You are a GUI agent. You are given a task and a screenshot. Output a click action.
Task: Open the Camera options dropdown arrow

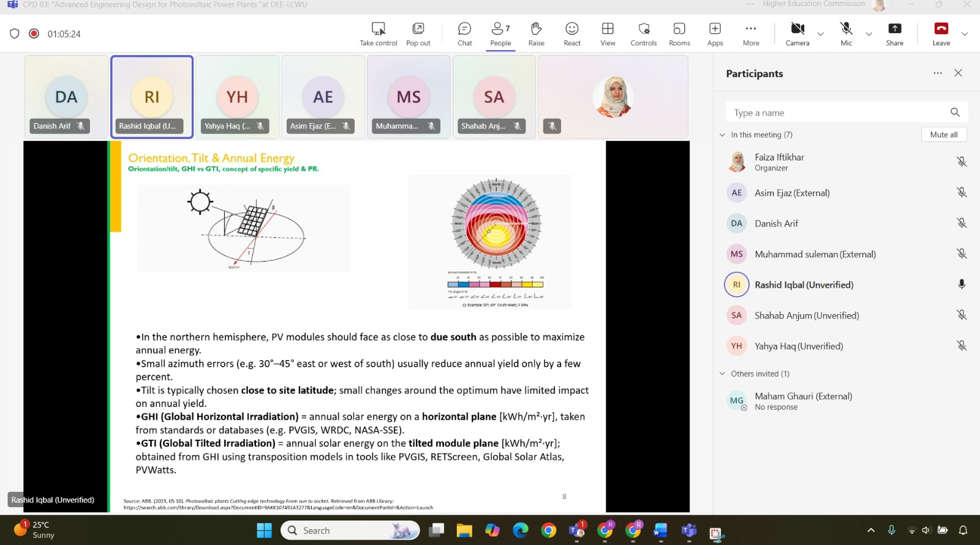821,34
